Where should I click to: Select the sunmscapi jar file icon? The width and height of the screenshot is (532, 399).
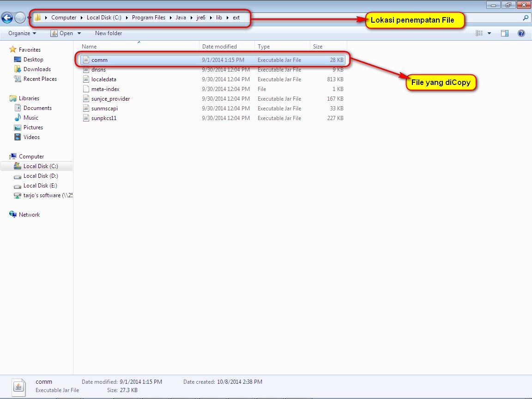[86, 109]
